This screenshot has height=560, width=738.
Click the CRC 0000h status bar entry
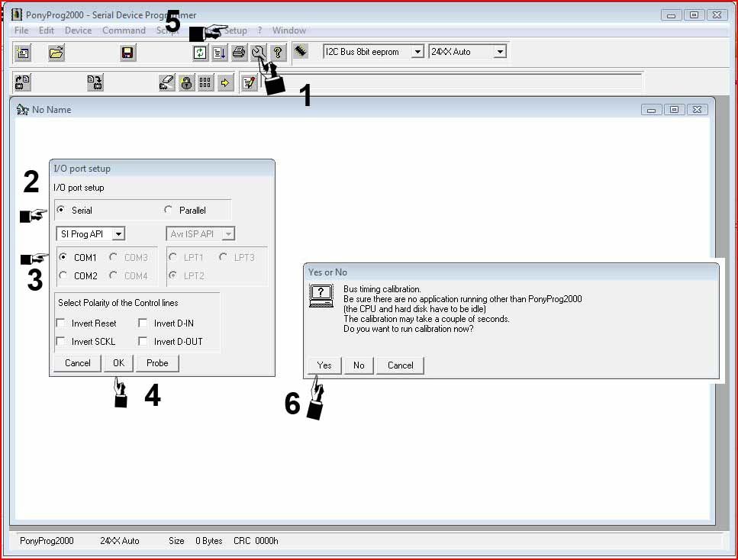[x=256, y=541]
